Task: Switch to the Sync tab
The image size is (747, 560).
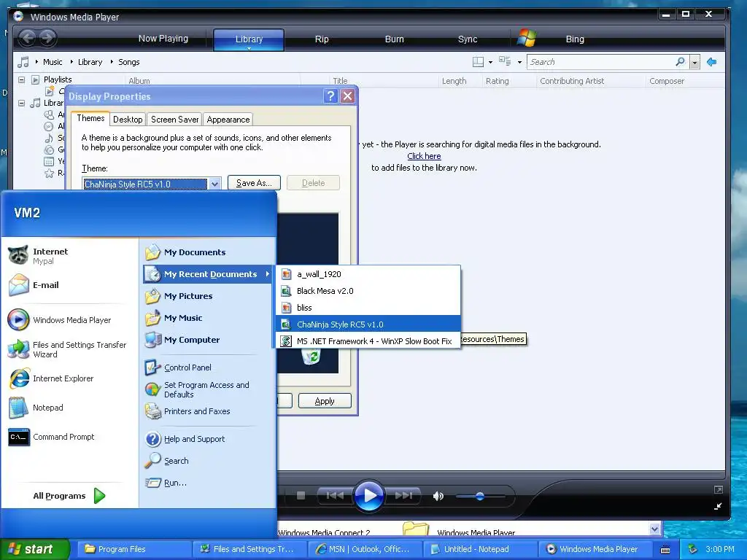Action: point(468,39)
